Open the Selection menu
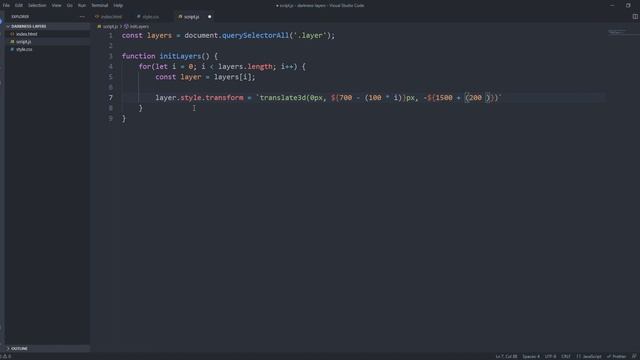This screenshot has height=360, width=640. click(x=37, y=5)
